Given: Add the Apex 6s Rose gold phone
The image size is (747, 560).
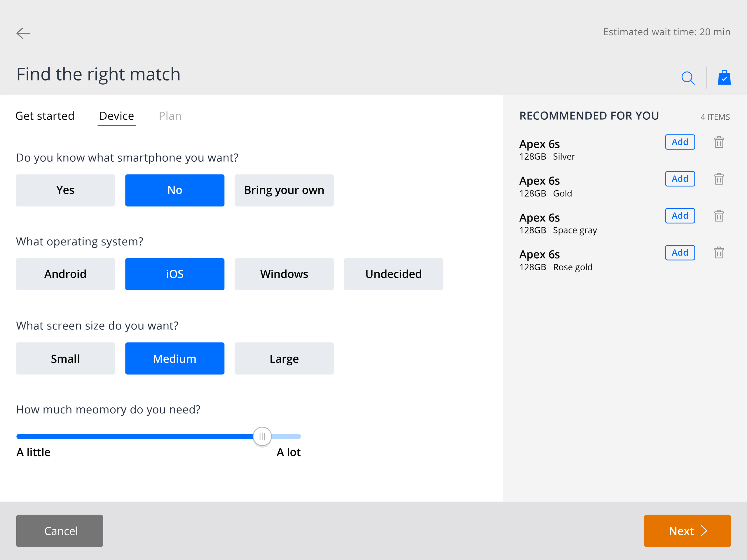Looking at the screenshot, I should pos(680,253).
